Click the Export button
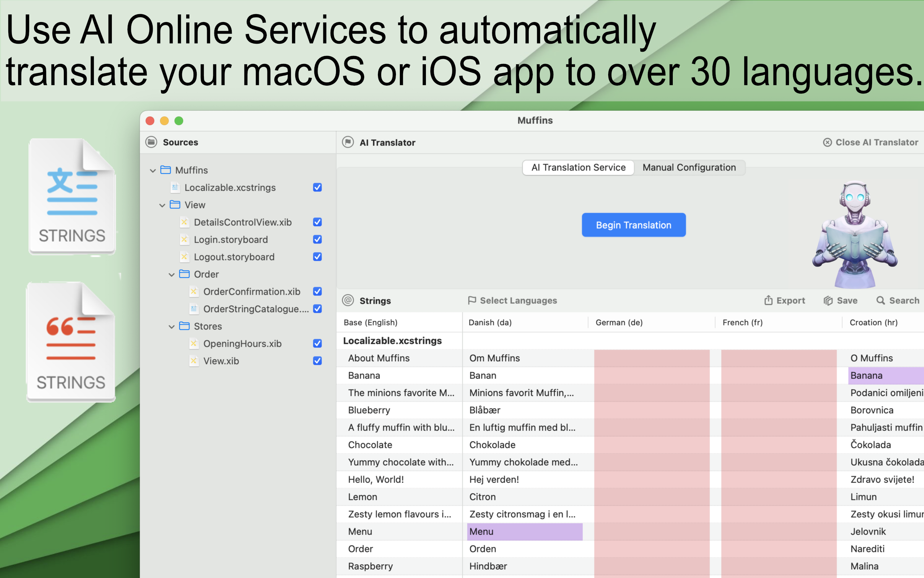This screenshot has width=924, height=578. [x=784, y=301]
